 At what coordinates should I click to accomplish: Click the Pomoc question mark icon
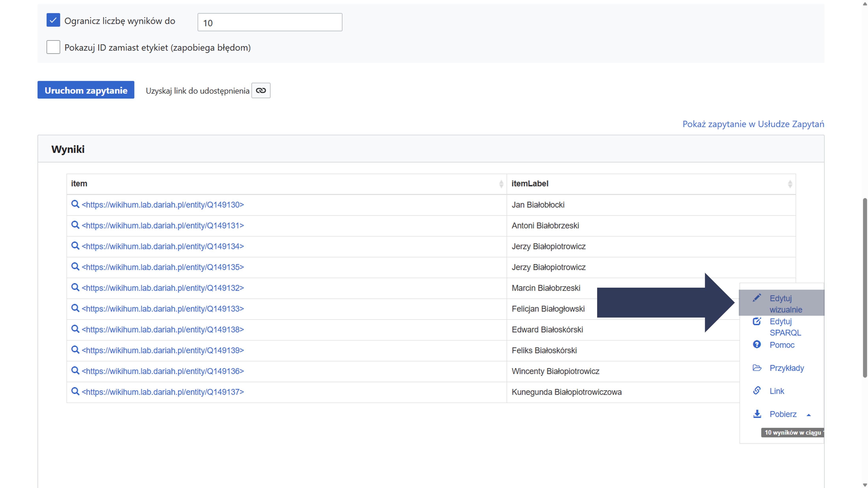pos(757,344)
